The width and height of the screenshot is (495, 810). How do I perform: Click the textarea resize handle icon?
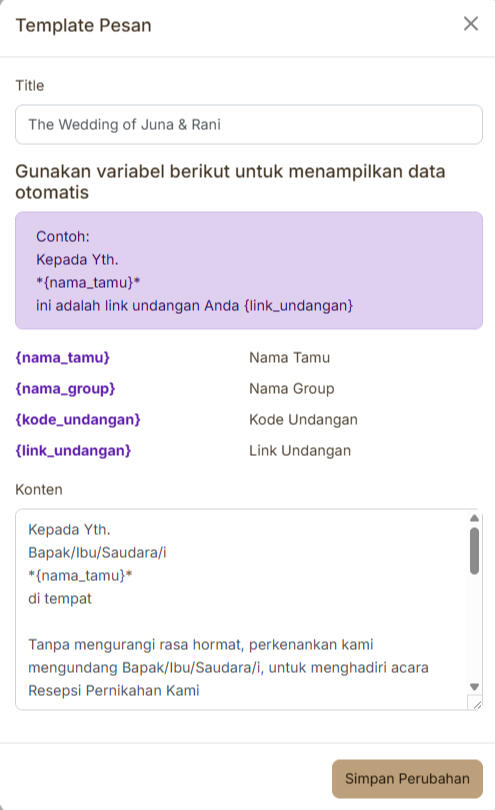point(475,703)
